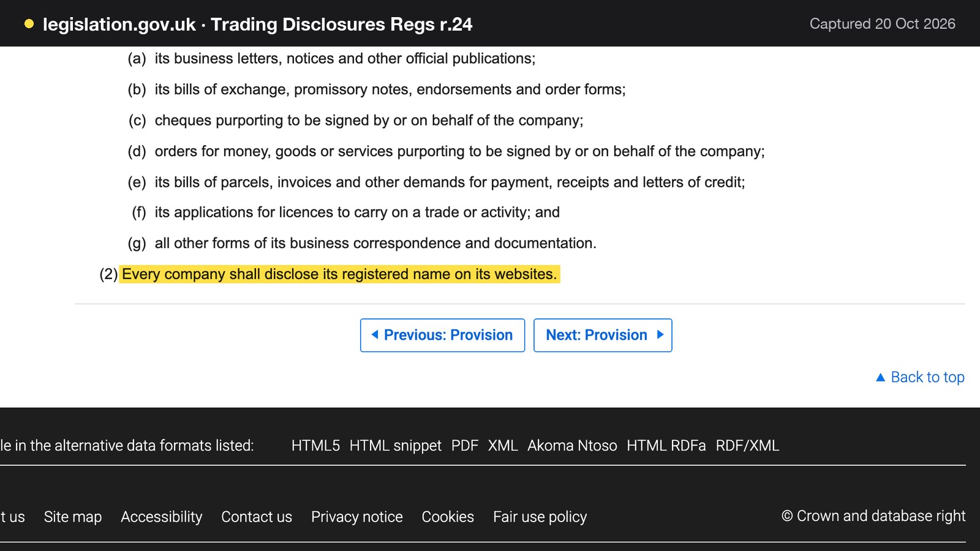Click the Captured 20 Oct 2026 date
Image resolution: width=980 pixels, height=551 pixels.
882,24
